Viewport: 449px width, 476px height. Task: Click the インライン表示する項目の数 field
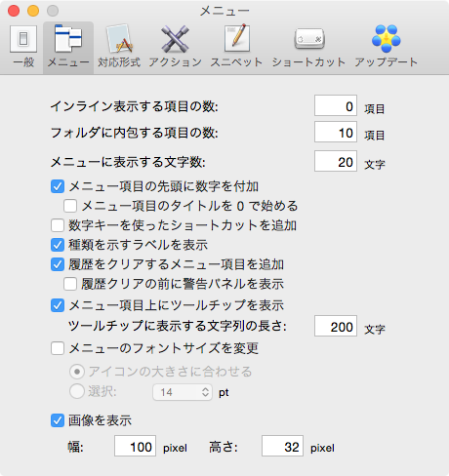(x=336, y=105)
